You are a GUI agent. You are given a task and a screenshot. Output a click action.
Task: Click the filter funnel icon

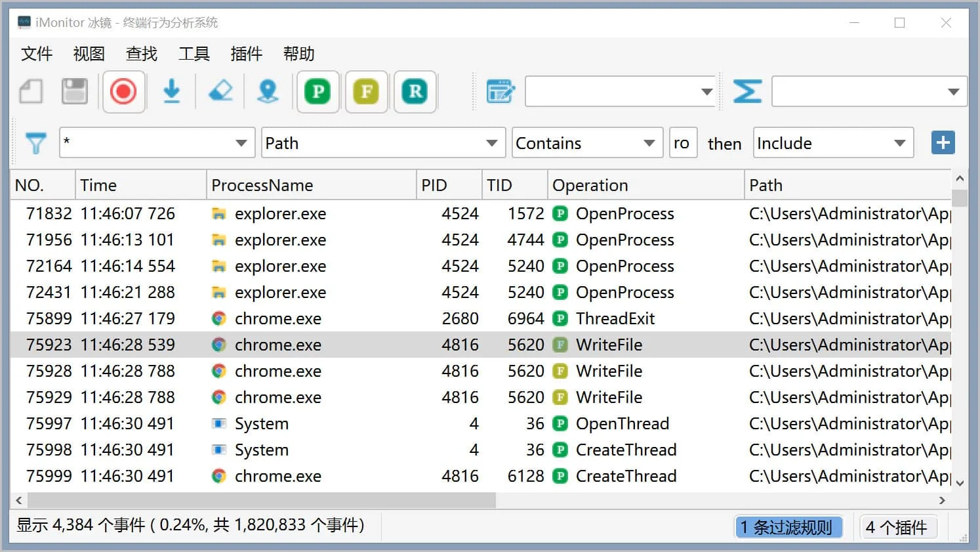coord(36,142)
